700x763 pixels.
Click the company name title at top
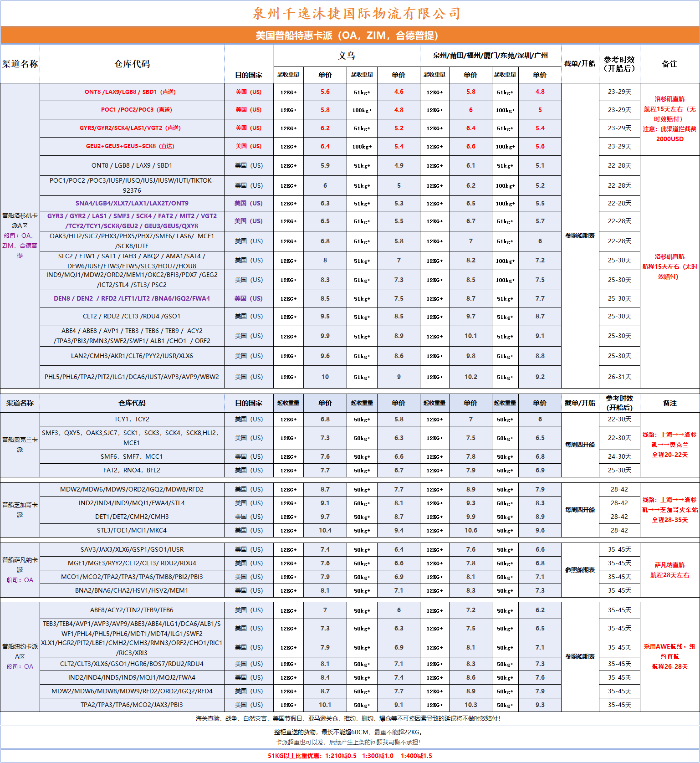(356, 14)
